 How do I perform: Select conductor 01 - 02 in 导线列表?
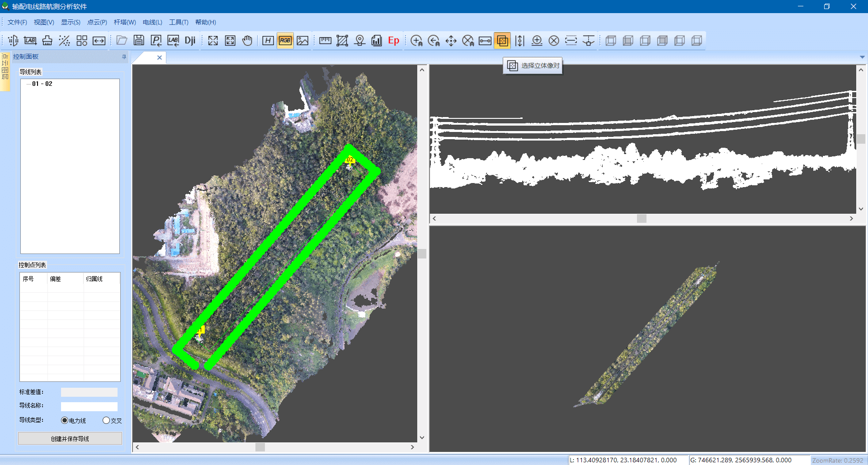[42, 83]
